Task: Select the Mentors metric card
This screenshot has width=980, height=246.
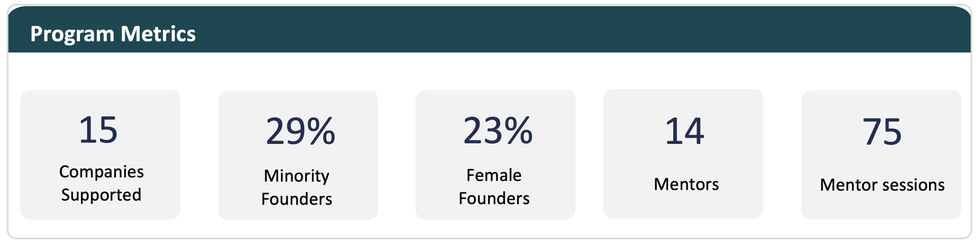Action: 683,154
